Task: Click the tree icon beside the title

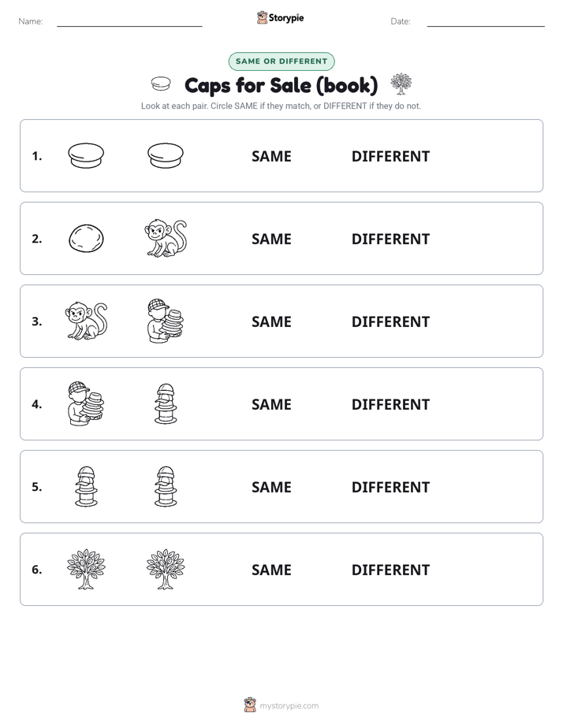Action: pyautogui.click(x=401, y=84)
